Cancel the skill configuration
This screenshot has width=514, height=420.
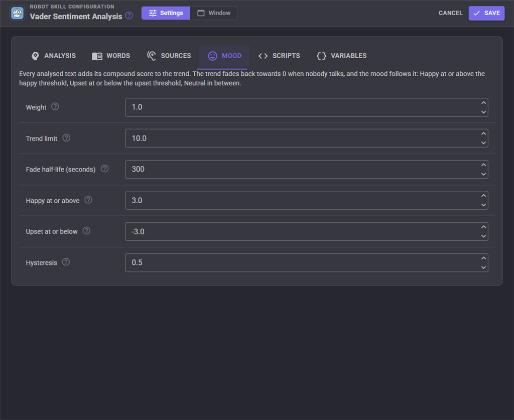click(x=450, y=13)
